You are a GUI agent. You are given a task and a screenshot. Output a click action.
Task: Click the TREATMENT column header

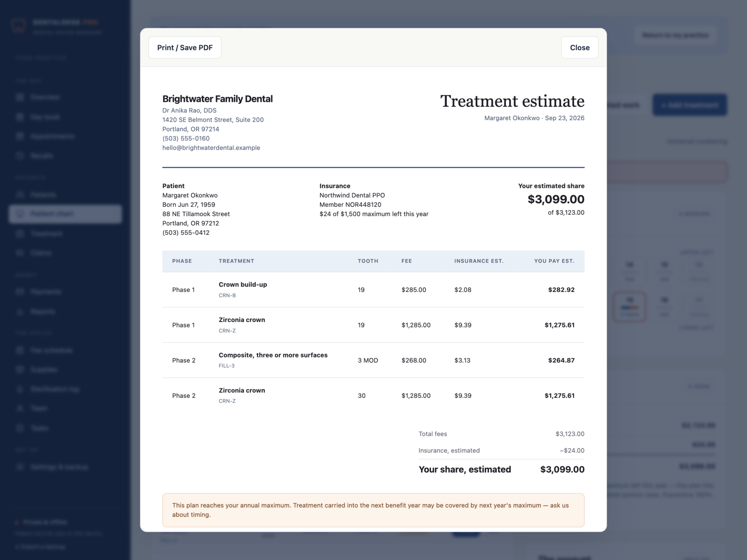pyautogui.click(x=237, y=261)
